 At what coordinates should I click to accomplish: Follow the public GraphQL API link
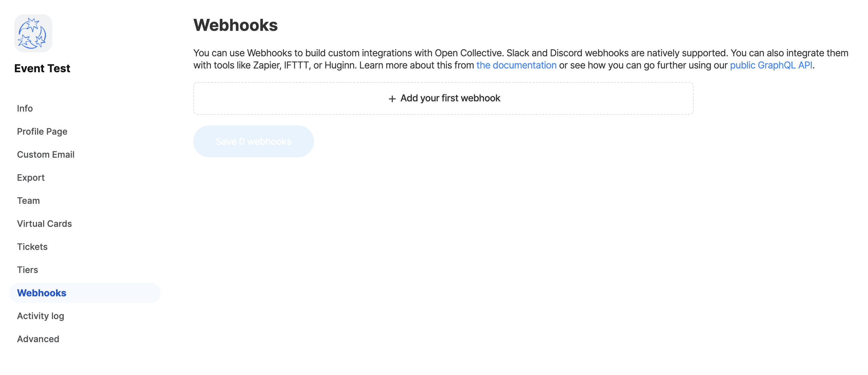click(x=771, y=65)
